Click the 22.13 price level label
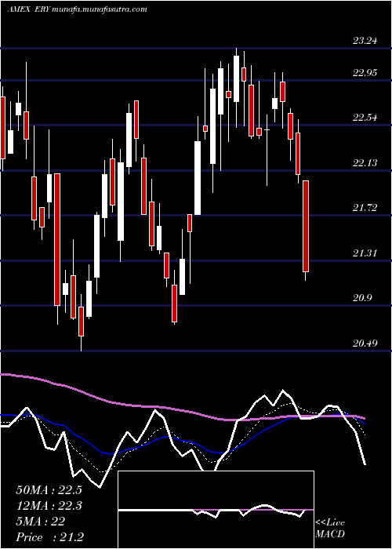Image resolution: width=392 pixels, height=549 pixels. (x=365, y=163)
